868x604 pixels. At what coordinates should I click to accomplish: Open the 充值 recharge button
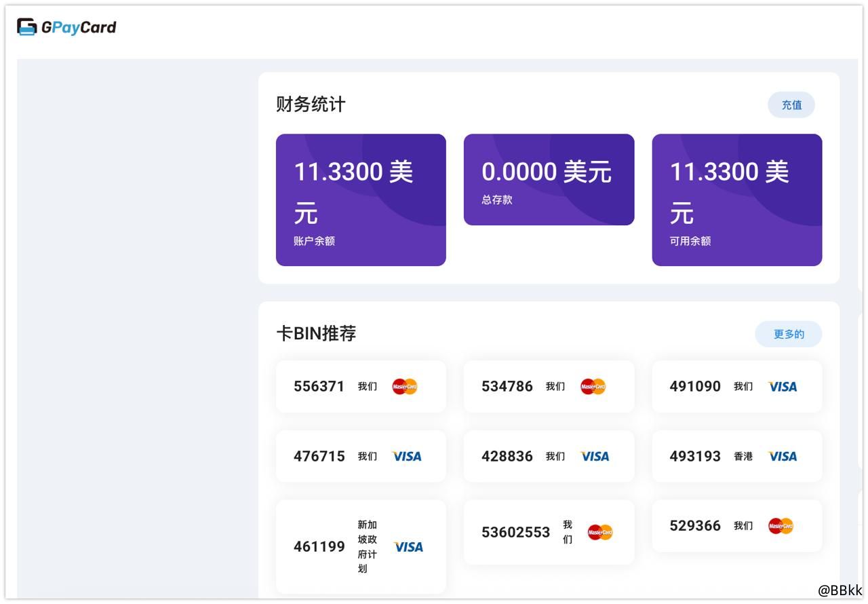click(791, 105)
